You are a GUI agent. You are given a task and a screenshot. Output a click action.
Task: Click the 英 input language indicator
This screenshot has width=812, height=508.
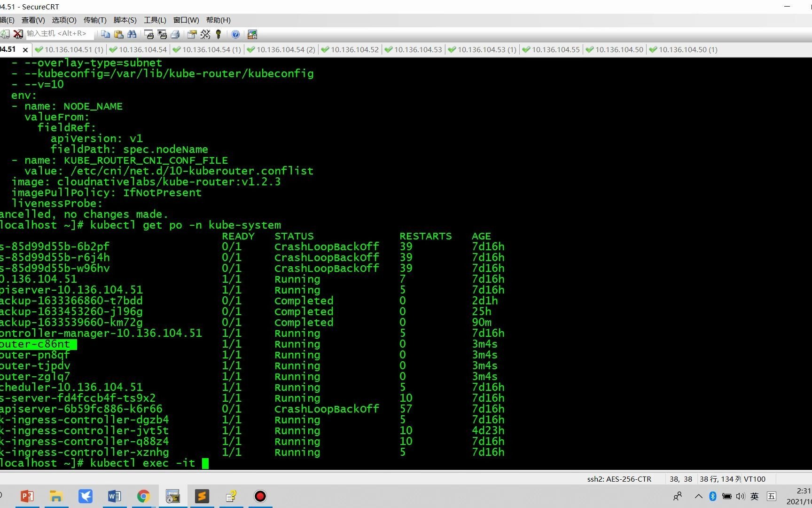coord(755,496)
